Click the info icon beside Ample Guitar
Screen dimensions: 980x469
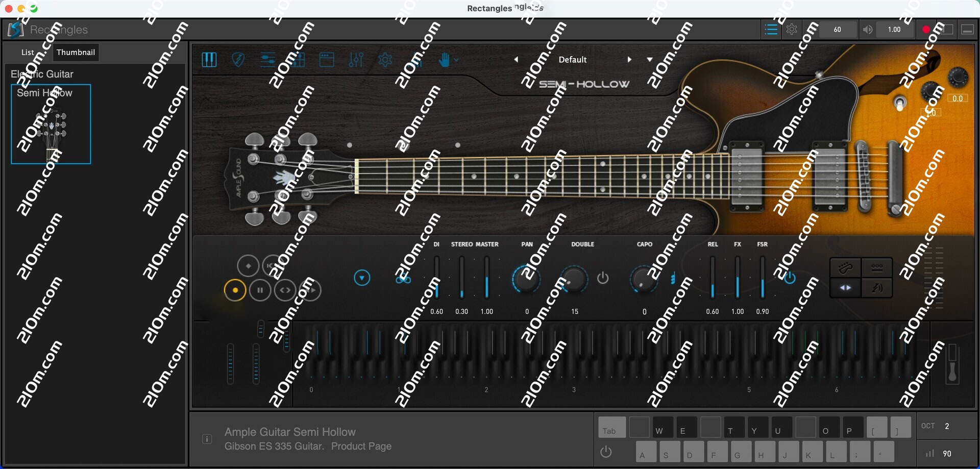[x=207, y=439]
